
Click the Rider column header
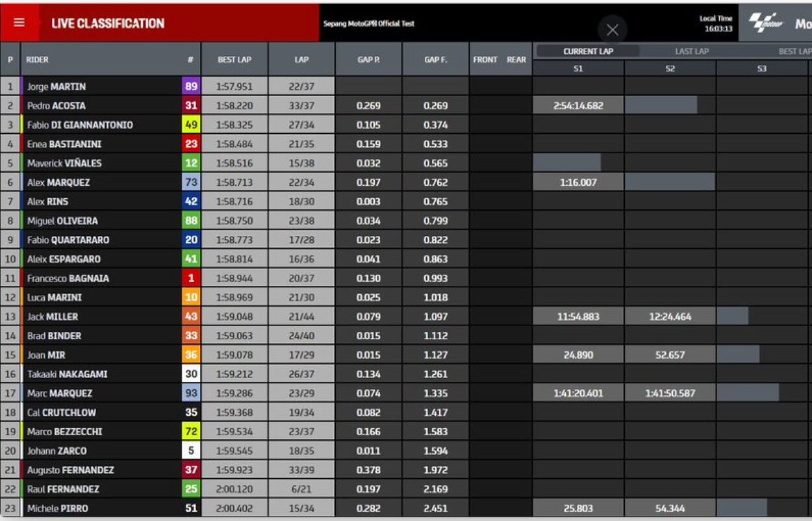(x=38, y=60)
